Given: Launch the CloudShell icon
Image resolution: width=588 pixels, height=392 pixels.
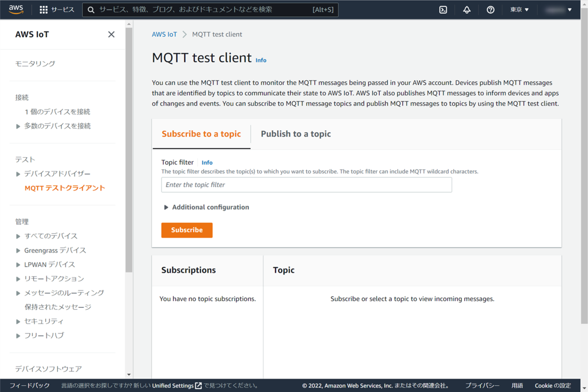Looking at the screenshot, I should 443,10.
